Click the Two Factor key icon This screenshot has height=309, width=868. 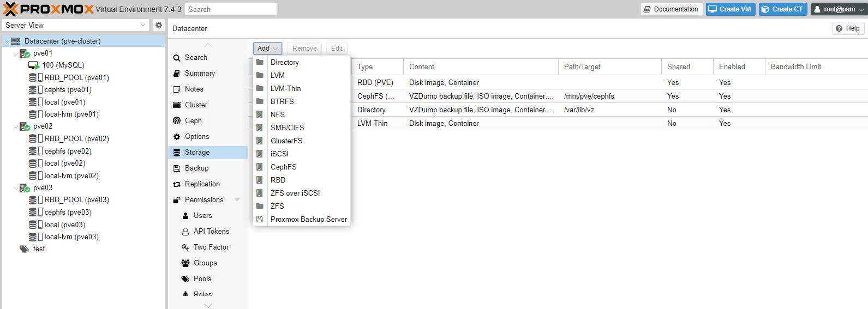pyautogui.click(x=185, y=247)
